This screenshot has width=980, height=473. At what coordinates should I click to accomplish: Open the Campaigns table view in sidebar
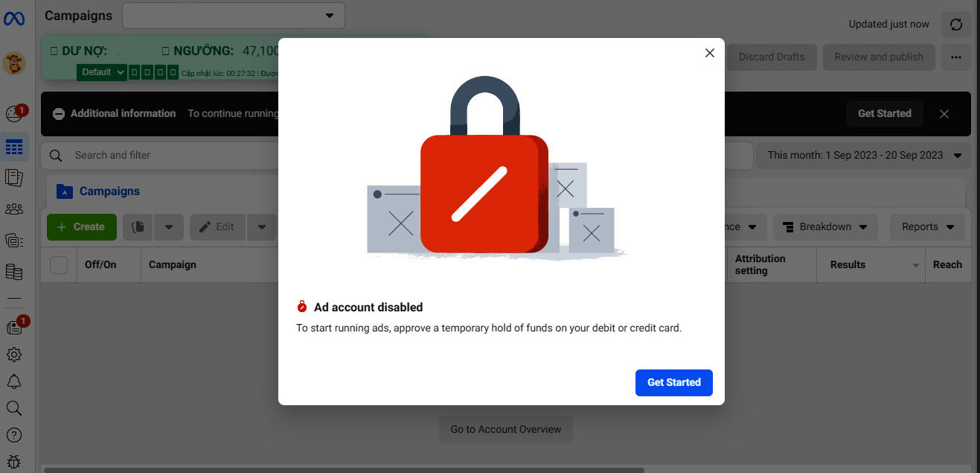[x=14, y=147]
